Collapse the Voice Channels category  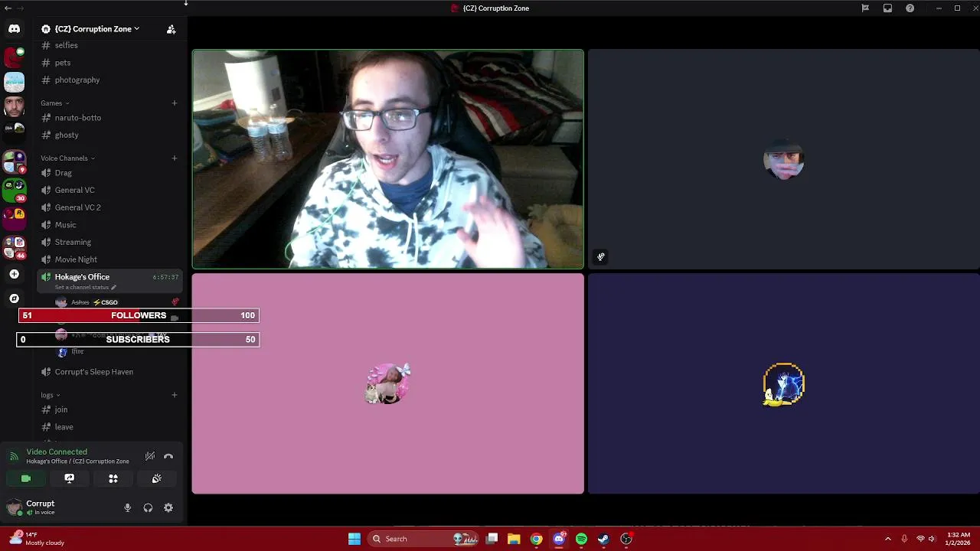click(67, 158)
